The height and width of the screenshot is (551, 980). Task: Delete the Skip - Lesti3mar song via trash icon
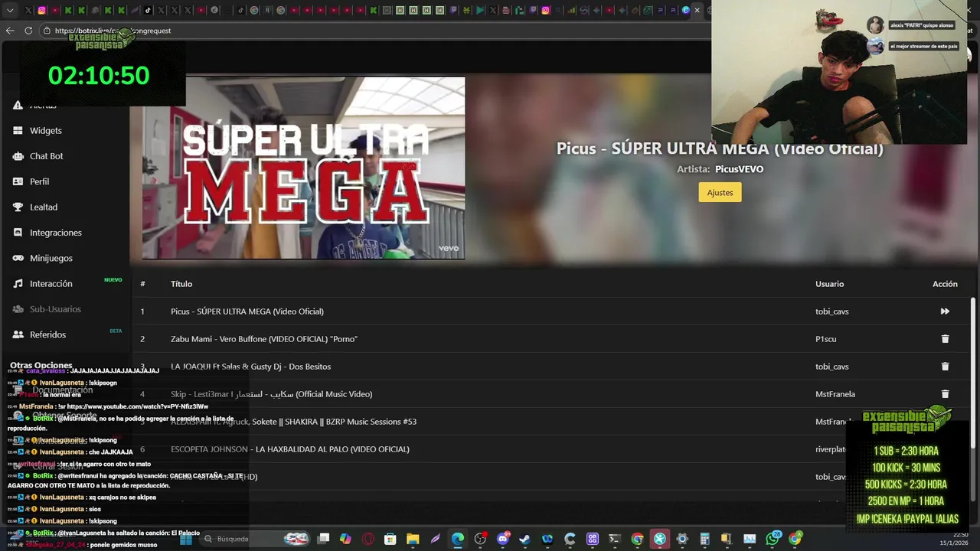[945, 394]
